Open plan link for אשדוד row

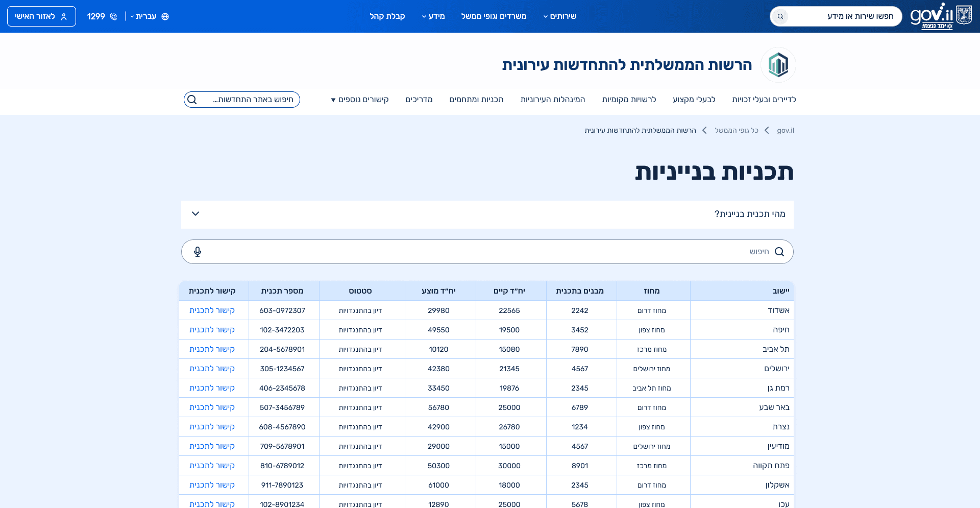(212, 310)
